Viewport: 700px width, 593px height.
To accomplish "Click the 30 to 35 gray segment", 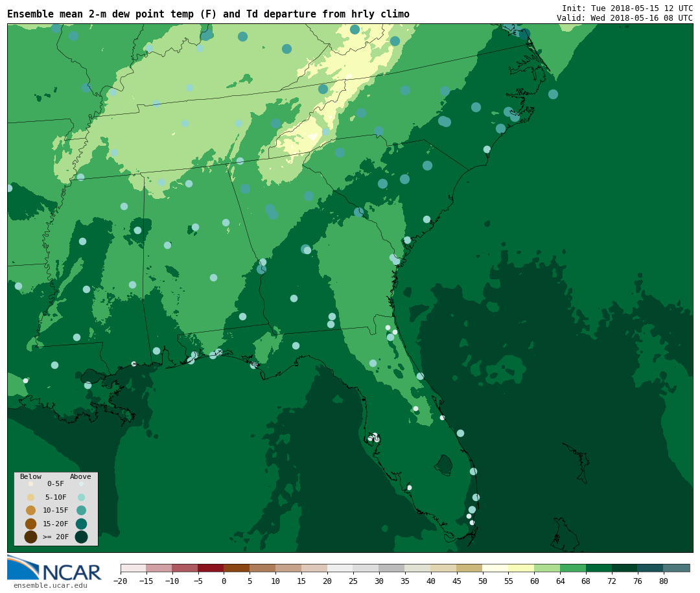I will pyautogui.click(x=392, y=568).
